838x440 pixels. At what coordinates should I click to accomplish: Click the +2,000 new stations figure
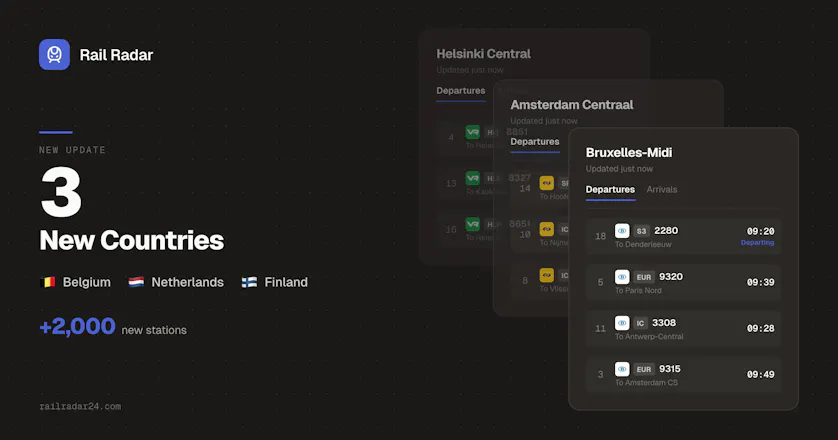pos(77,326)
